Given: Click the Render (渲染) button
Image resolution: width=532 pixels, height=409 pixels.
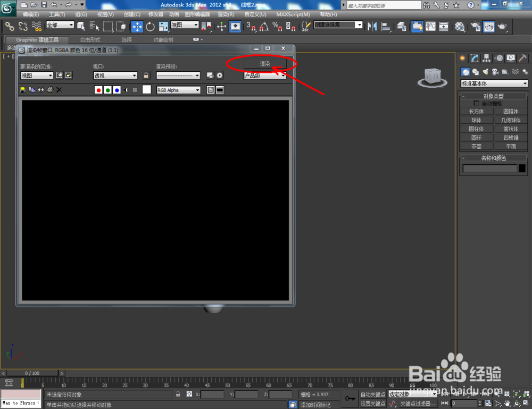Looking at the screenshot, I should [264, 64].
